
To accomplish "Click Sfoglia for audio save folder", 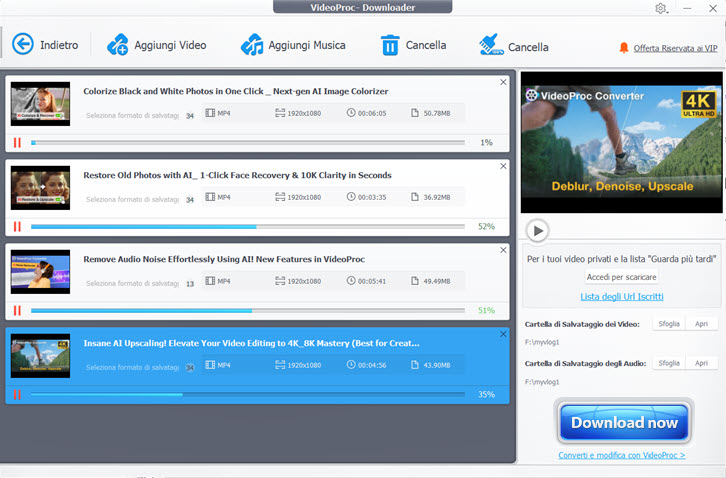I will [x=669, y=363].
